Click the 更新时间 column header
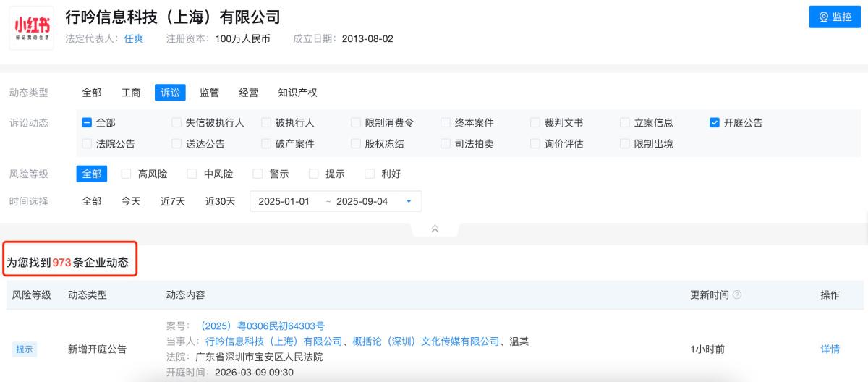Viewport: 868px width, 382px height. pyautogui.click(x=710, y=295)
